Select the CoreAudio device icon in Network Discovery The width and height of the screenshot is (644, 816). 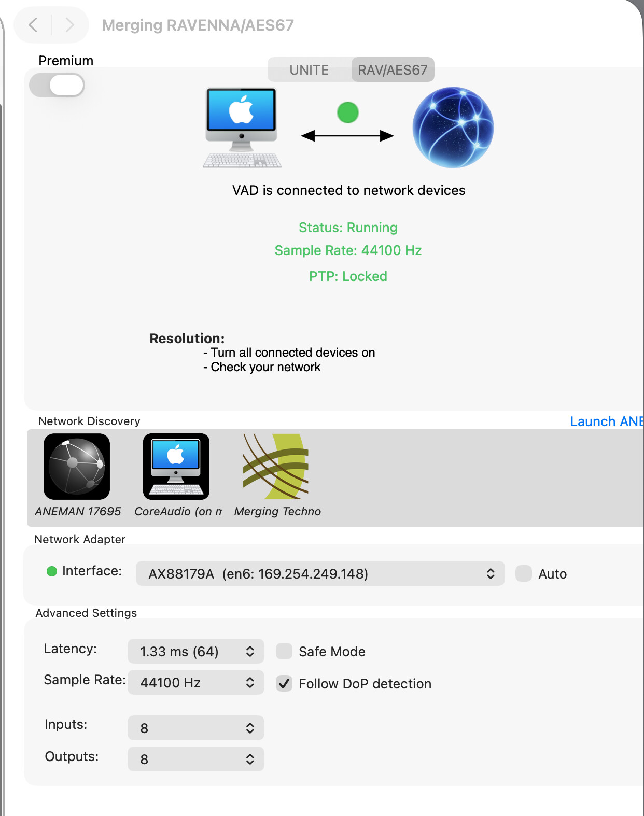(x=176, y=467)
